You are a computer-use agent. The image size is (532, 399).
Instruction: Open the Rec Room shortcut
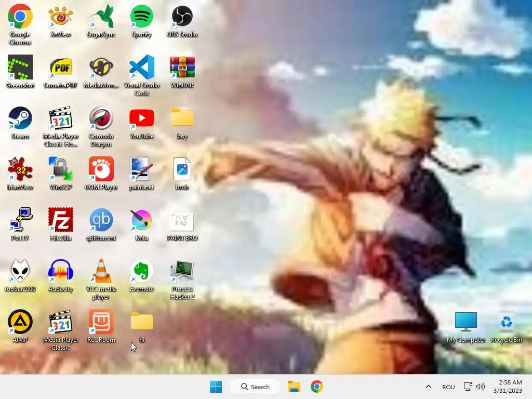101,322
